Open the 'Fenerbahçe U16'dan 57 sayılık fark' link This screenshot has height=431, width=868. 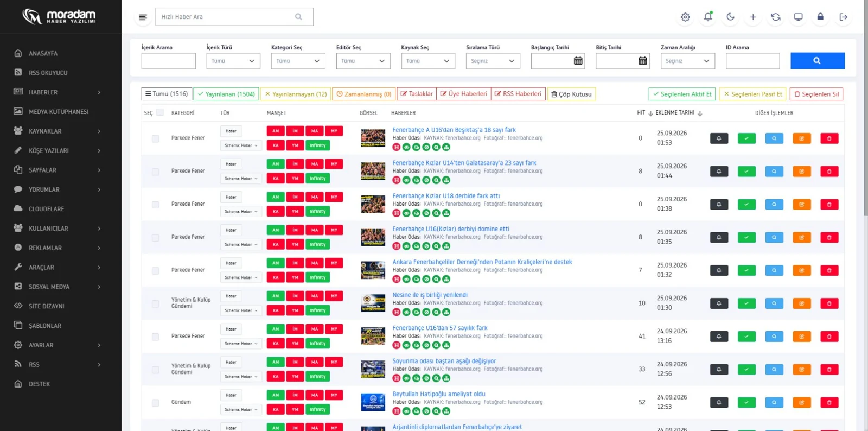tap(440, 328)
